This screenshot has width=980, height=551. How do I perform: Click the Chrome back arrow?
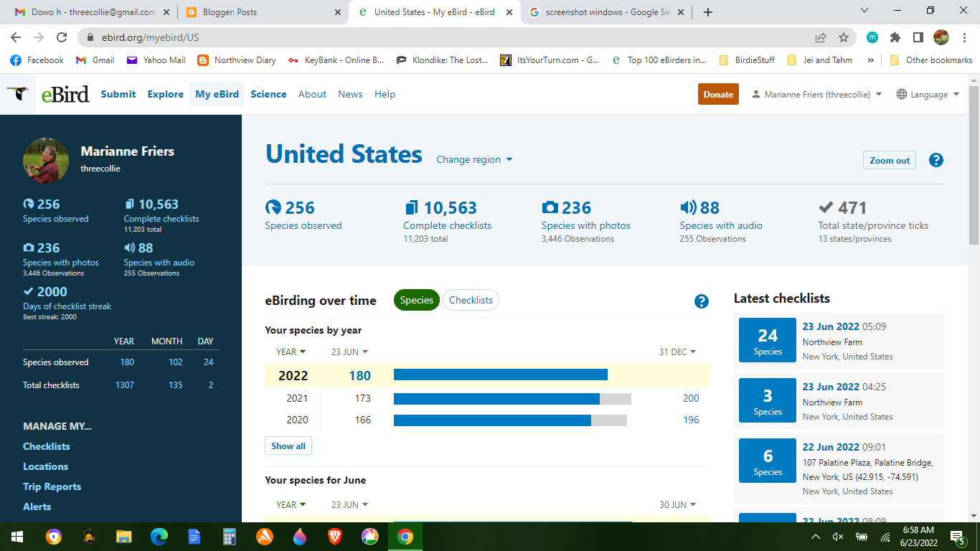point(16,37)
